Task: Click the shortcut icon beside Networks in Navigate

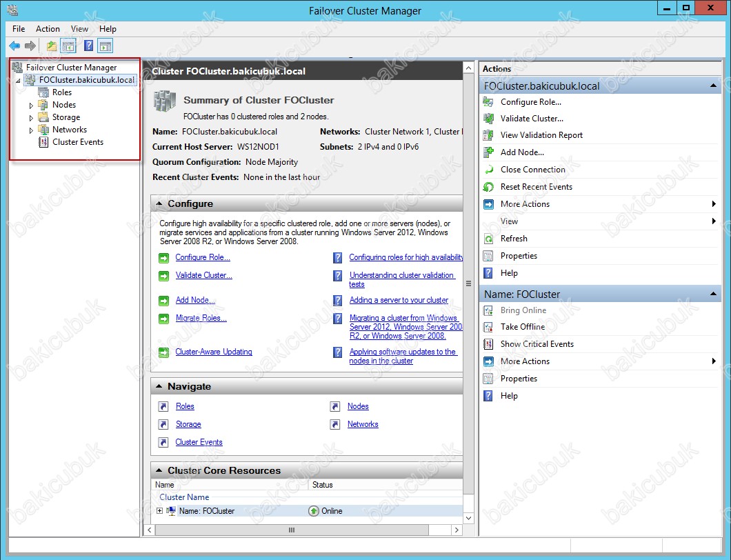Action: [334, 424]
